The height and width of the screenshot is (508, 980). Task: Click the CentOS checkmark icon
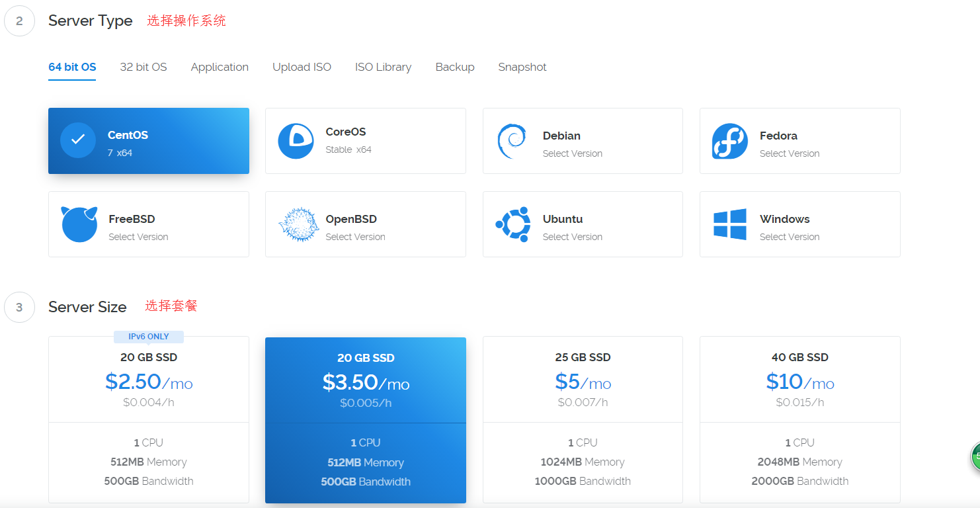point(78,140)
